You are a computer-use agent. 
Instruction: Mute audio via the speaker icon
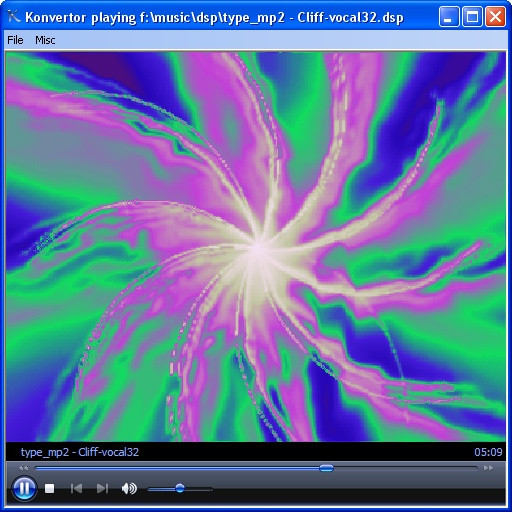[129, 489]
